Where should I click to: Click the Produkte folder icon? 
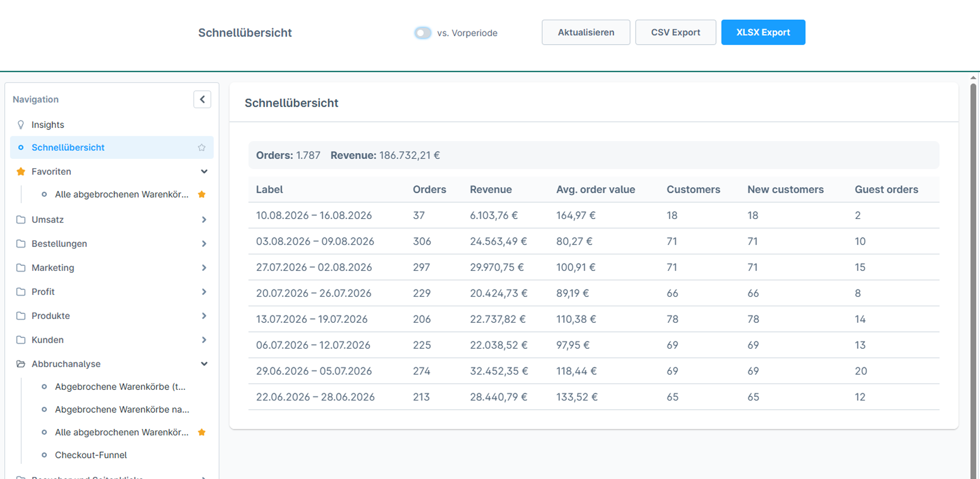(x=21, y=316)
